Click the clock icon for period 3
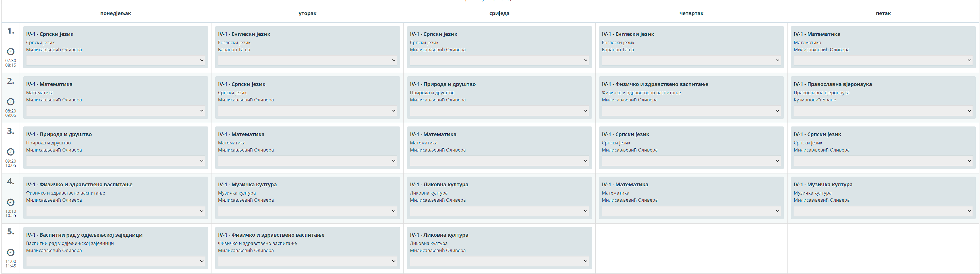The image size is (980, 274). [x=11, y=152]
